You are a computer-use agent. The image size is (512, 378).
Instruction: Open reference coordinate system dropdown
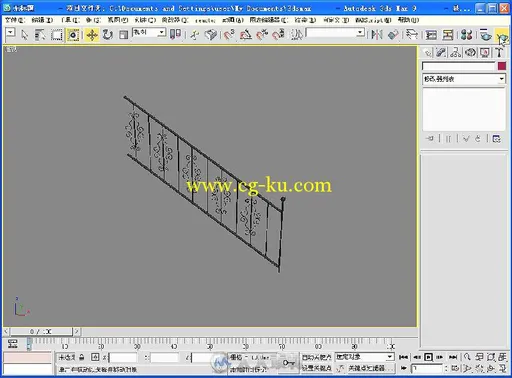click(149, 33)
